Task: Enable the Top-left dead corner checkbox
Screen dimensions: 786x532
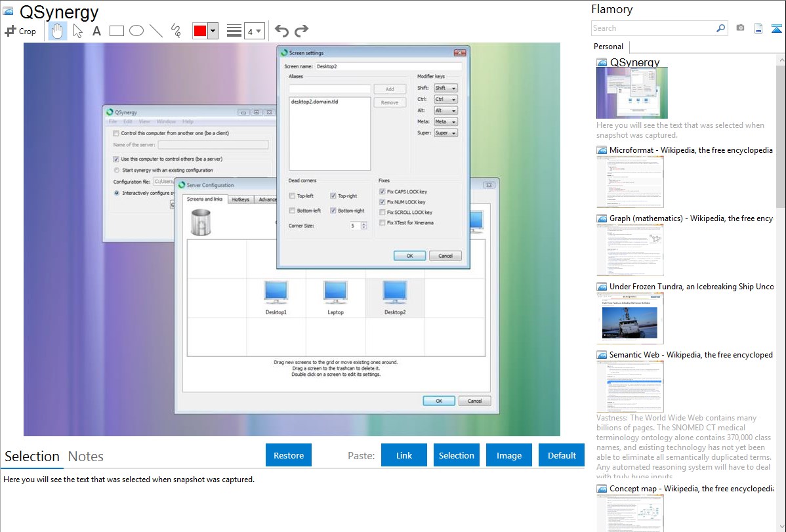Action: [x=293, y=196]
